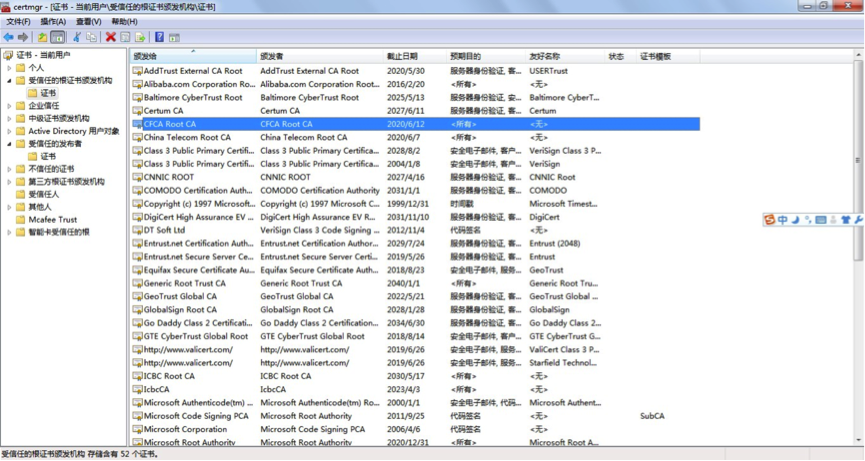865x461 pixels.
Task: Toggle the show/hide console tree icon
Action: [x=57, y=37]
